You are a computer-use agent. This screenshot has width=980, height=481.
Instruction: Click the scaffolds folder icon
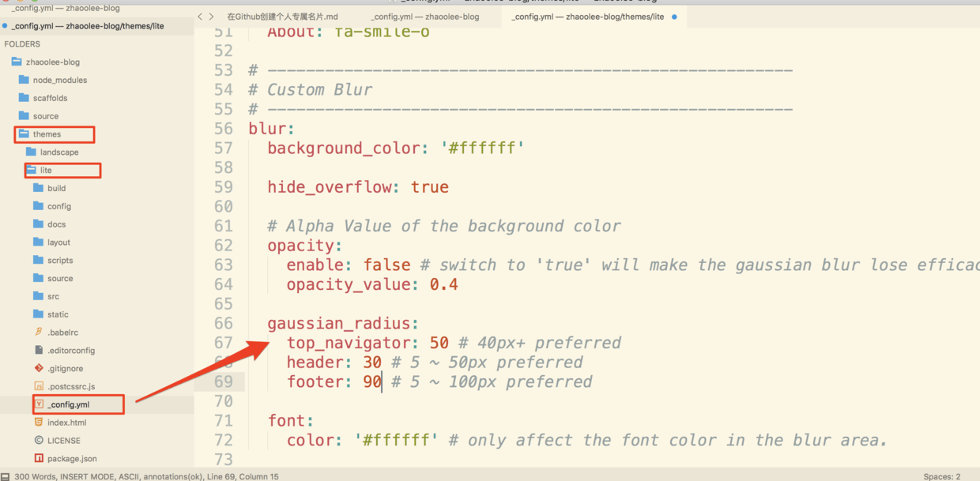24,98
